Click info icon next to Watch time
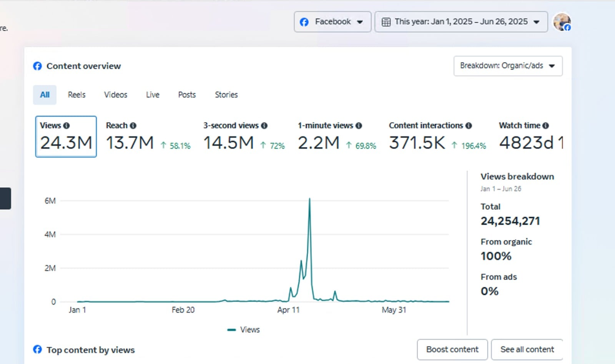 pyautogui.click(x=545, y=126)
